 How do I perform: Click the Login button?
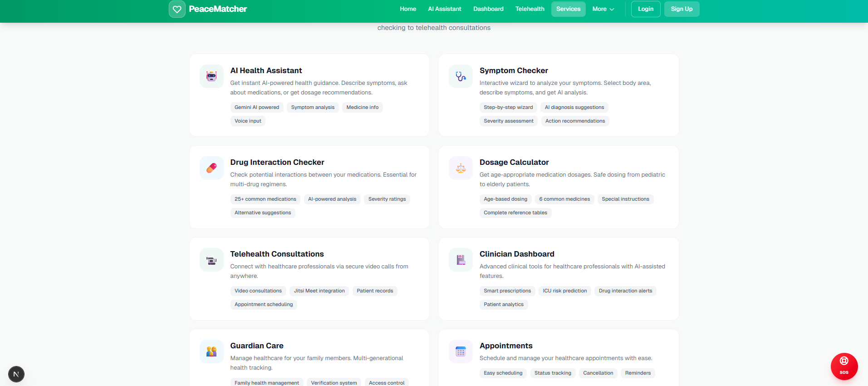pos(646,9)
